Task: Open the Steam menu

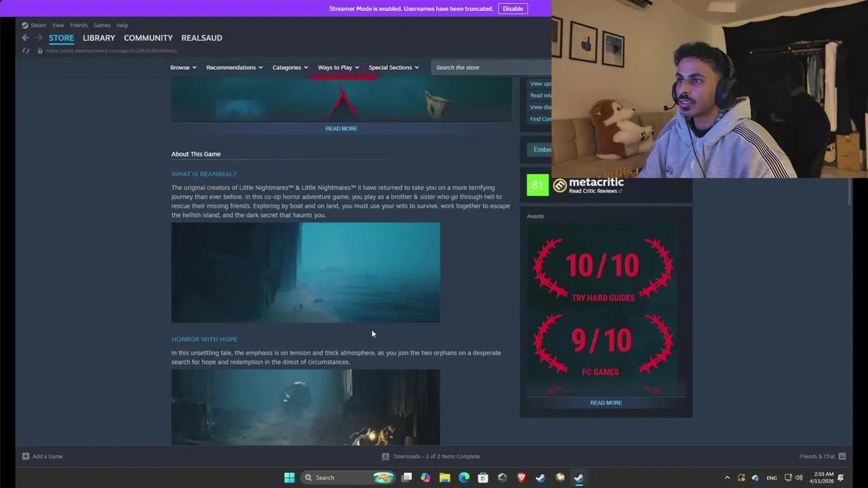Action: coord(38,25)
